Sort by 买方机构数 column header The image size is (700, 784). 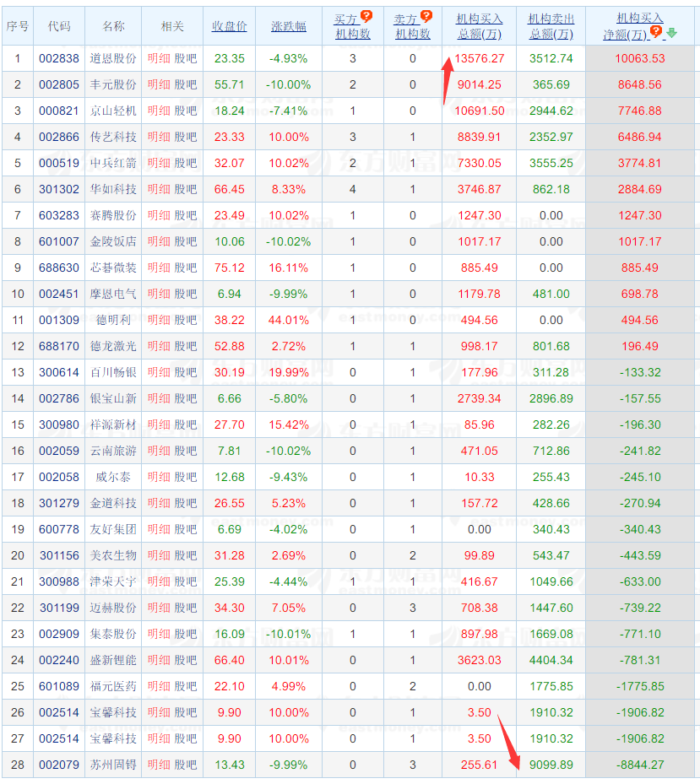click(352, 26)
